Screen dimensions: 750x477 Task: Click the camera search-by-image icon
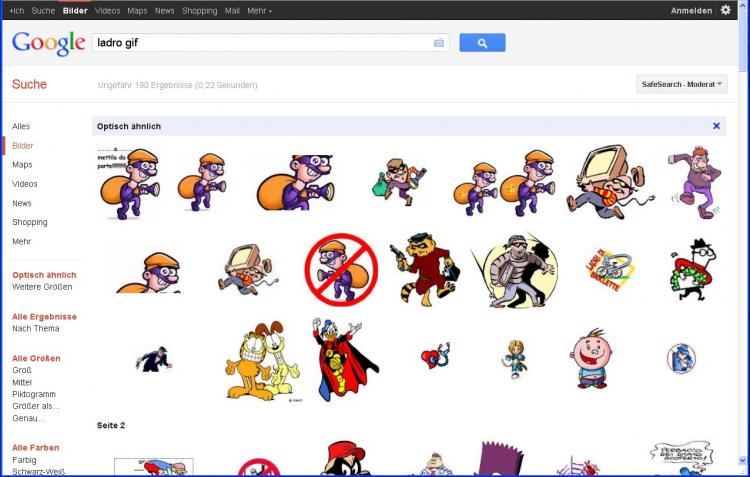point(438,43)
